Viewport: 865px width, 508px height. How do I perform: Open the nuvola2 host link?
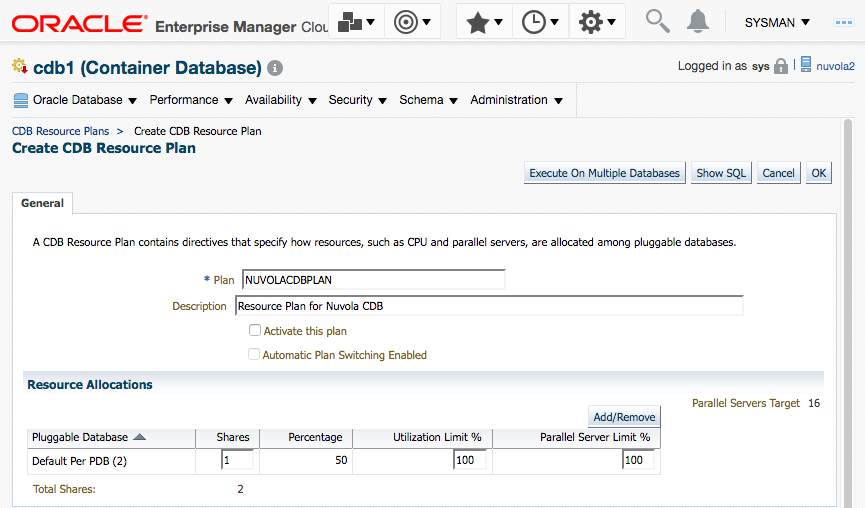pyautogui.click(x=835, y=66)
